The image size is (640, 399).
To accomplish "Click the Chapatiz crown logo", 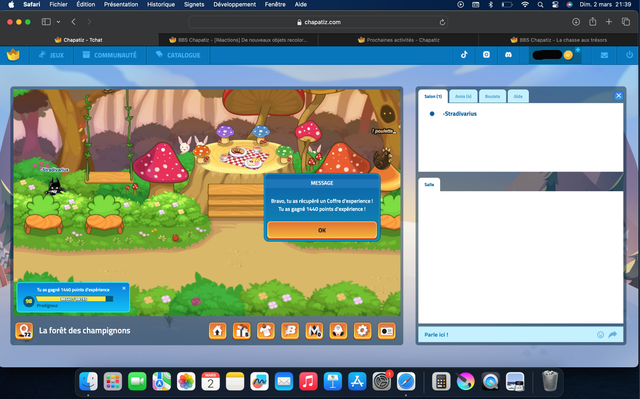I will point(13,55).
